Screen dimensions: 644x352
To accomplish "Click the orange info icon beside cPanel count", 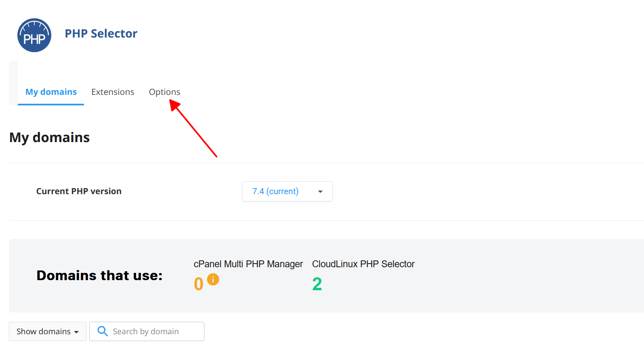I will [213, 279].
